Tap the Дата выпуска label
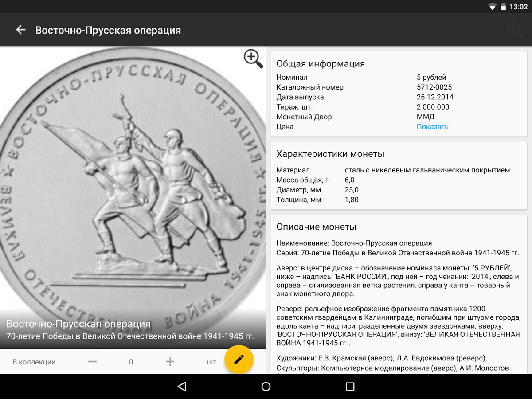Viewport: 532px width, 399px height. [300, 97]
